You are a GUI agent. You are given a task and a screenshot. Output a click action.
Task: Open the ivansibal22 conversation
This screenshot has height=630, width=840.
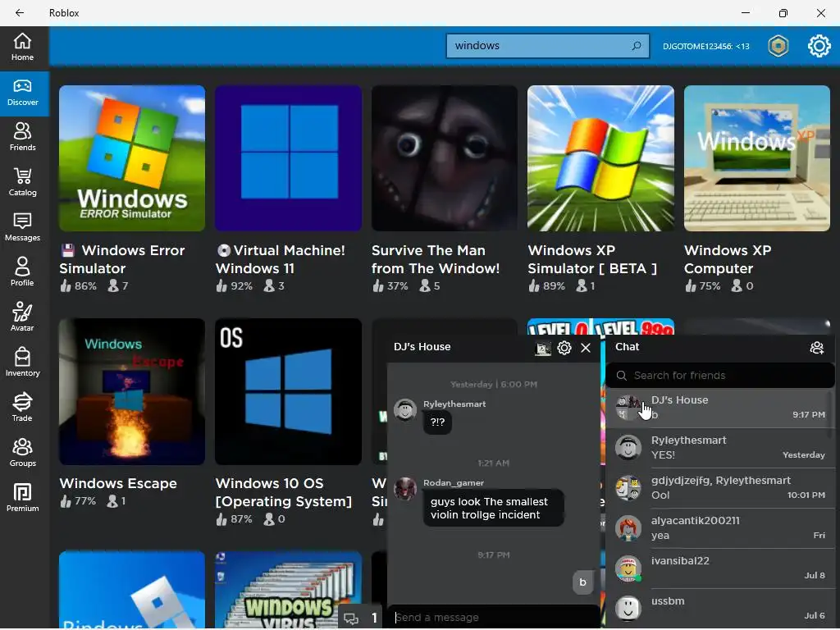click(x=720, y=568)
